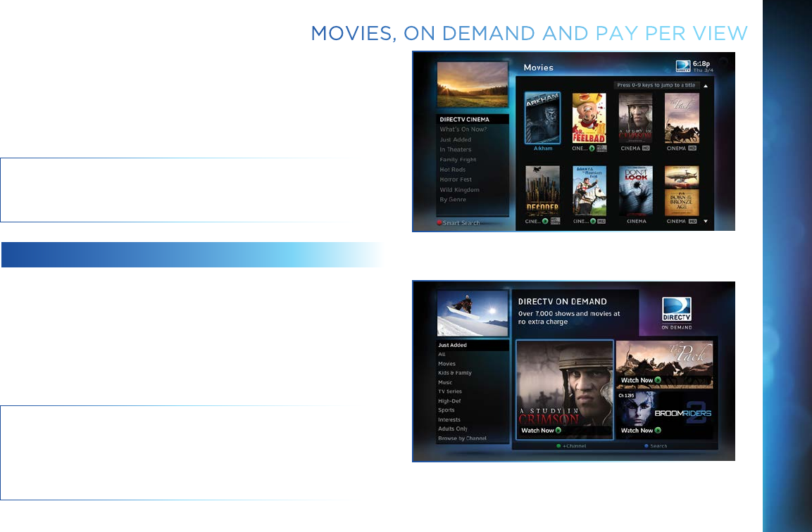Open Kids & Family category
This screenshot has width=812, height=532.
(x=455, y=373)
